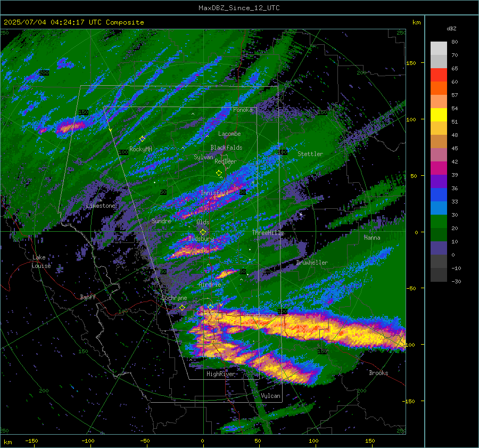The width and height of the screenshot is (479, 448).
Task: Click the Banff town label
Action: click(x=88, y=297)
